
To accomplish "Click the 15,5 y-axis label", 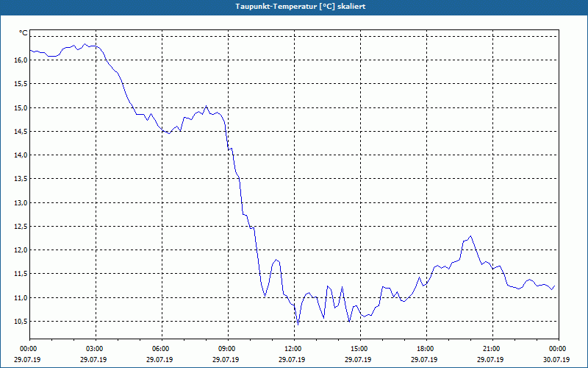I will (x=21, y=84).
